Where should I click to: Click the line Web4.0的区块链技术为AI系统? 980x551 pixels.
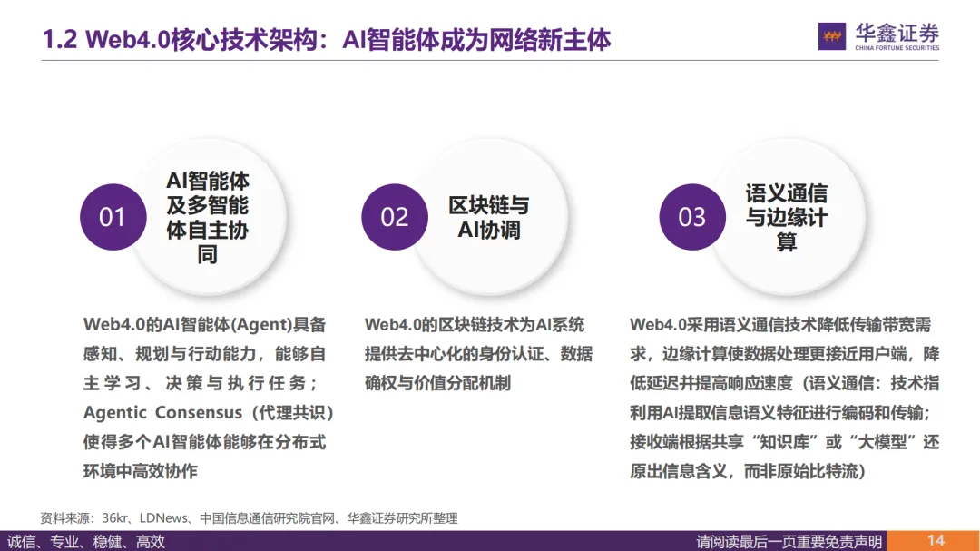pos(475,325)
